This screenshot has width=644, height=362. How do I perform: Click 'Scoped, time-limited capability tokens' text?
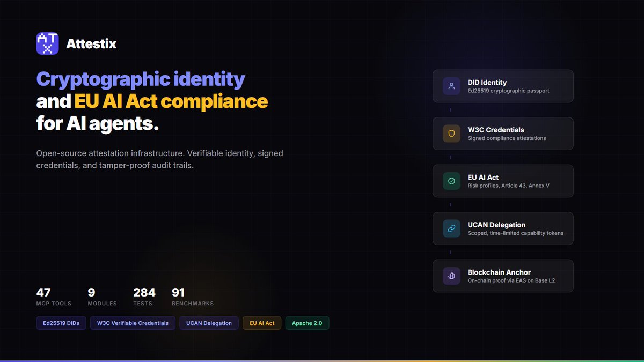coord(515,233)
